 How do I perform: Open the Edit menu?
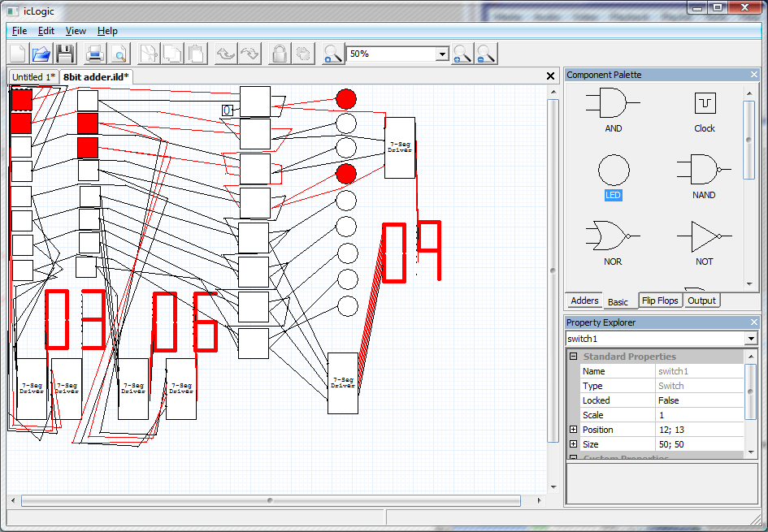click(46, 31)
